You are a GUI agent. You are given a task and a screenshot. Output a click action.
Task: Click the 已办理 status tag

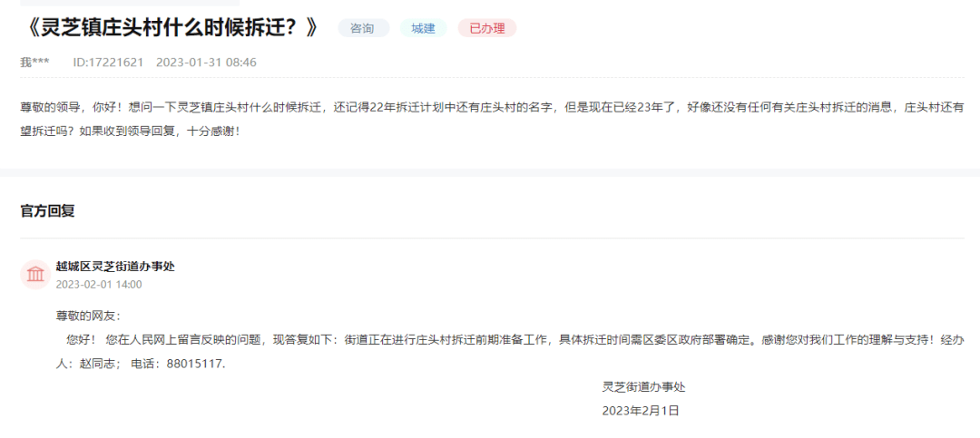pos(487,28)
